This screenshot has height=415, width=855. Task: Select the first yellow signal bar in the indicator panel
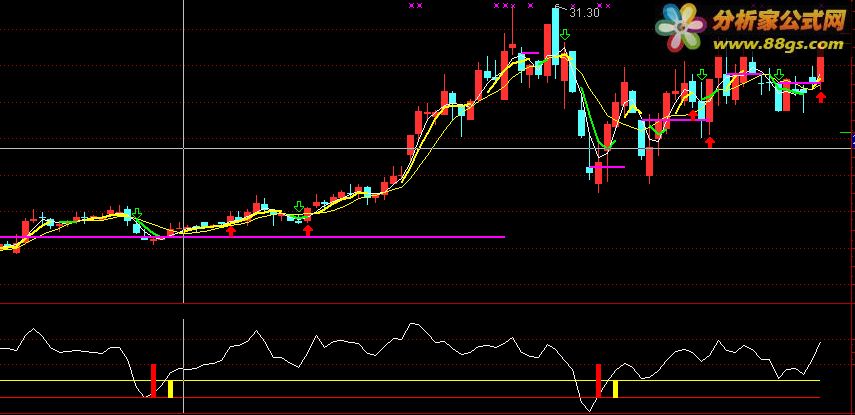pyautogui.click(x=170, y=389)
